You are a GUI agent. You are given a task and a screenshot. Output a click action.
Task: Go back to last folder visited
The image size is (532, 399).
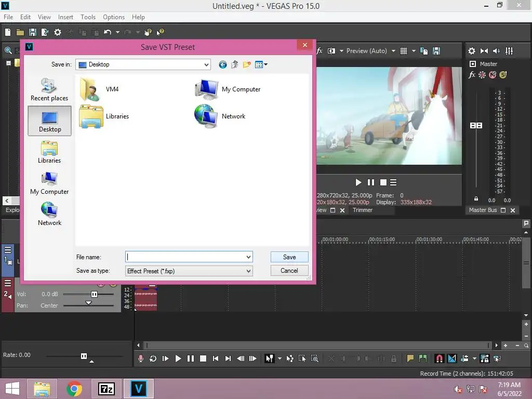[222, 64]
